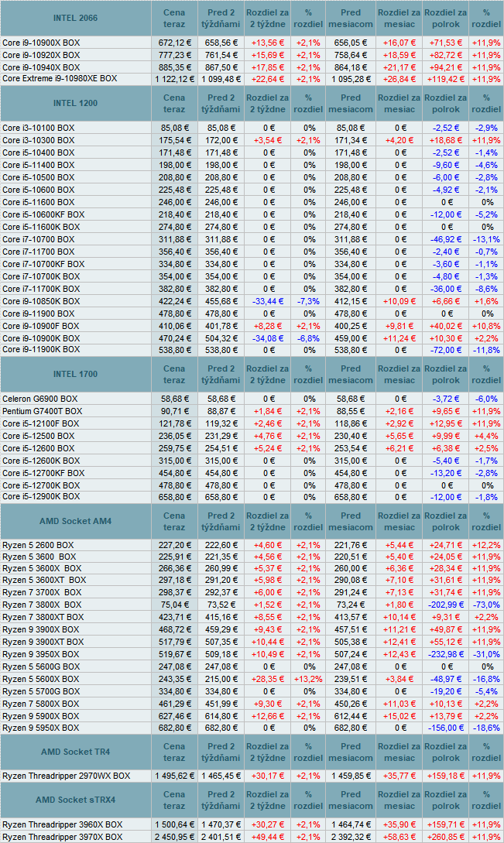
Task: Click Ryzen 5 5600G BOX product name
Action: pyautogui.click(x=41, y=667)
